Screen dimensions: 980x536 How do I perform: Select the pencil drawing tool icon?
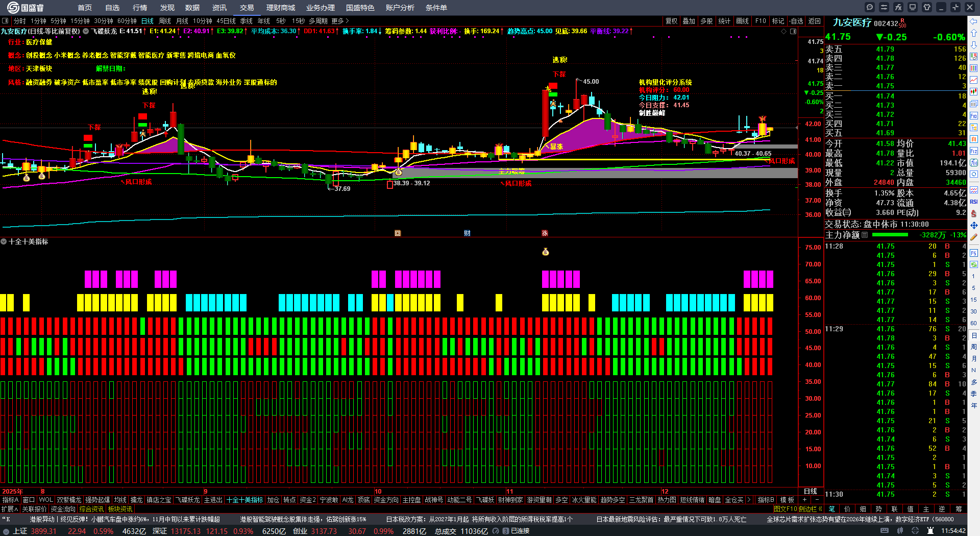974,237
